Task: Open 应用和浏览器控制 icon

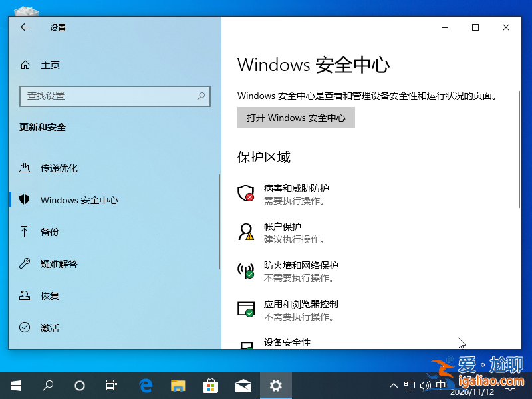Action: [x=245, y=309]
